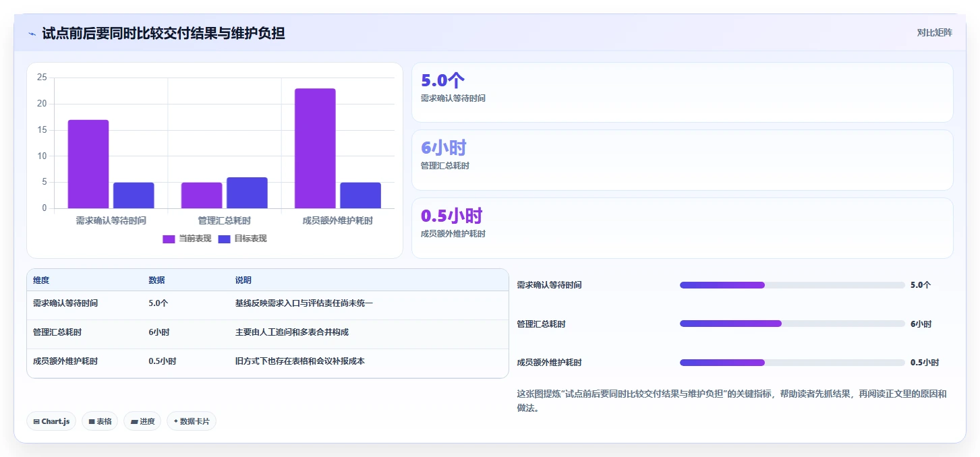Image resolution: width=980 pixels, height=457 pixels.
Task: Click 成员额外维护耗时 label beside progress bar
Action: click(549, 363)
